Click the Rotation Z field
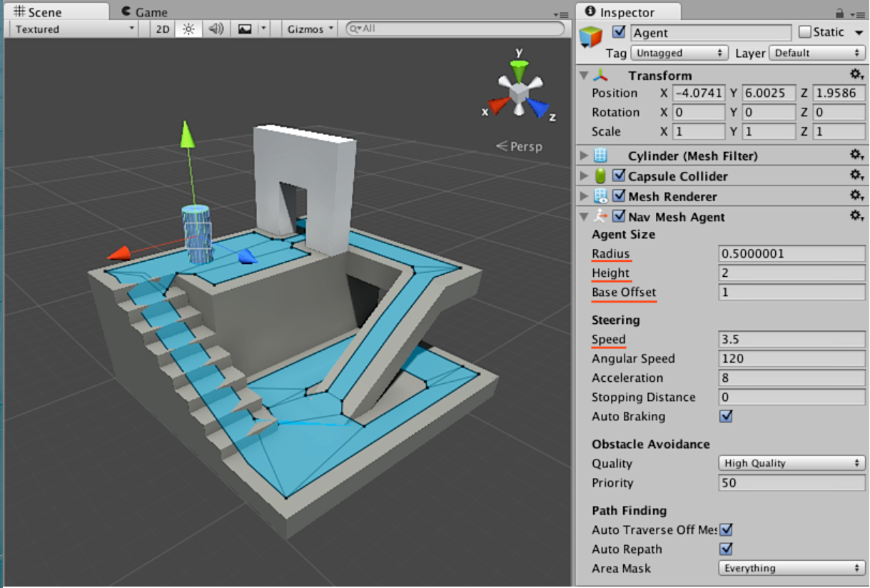870x588 pixels. [x=839, y=113]
